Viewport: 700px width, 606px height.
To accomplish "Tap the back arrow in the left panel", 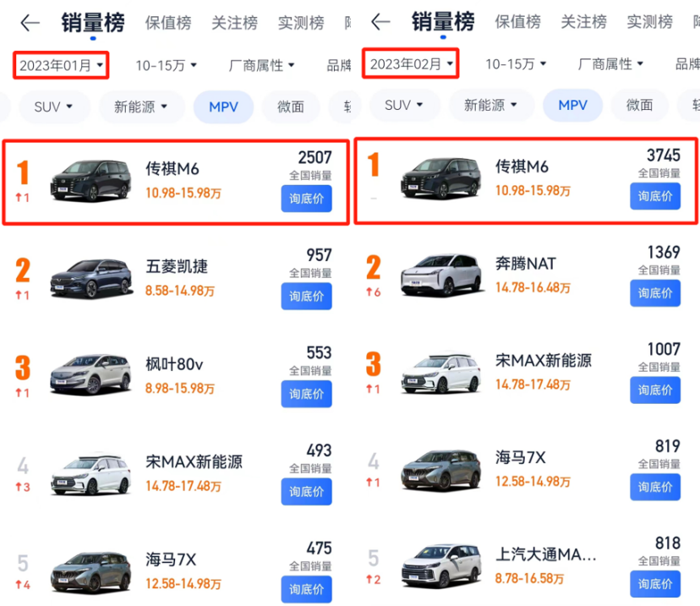I will point(30,23).
